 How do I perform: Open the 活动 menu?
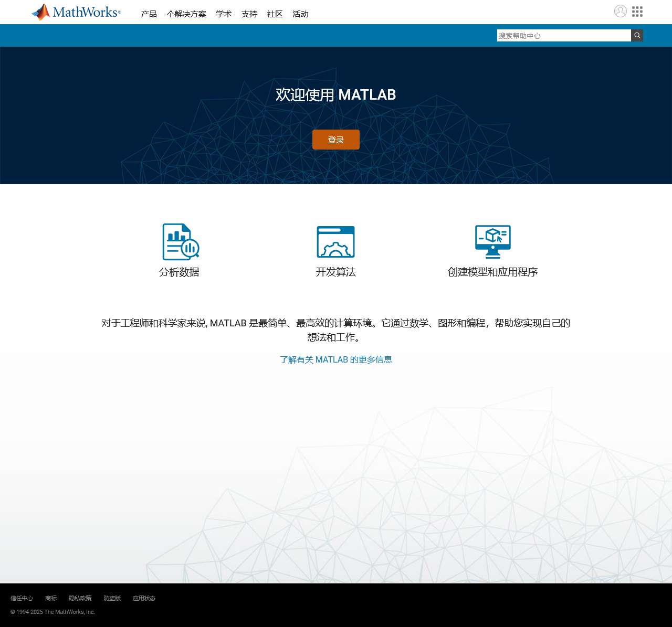[x=301, y=14]
